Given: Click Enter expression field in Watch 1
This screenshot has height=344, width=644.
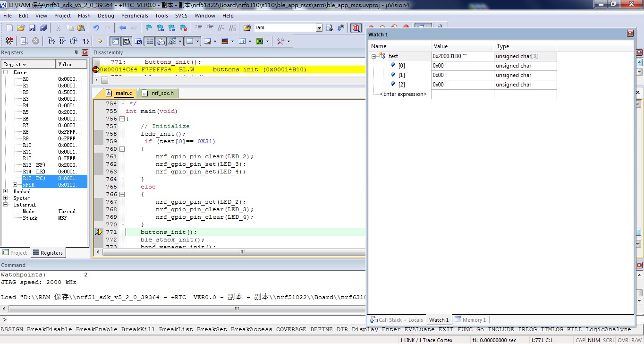Looking at the screenshot, I should [x=403, y=94].
